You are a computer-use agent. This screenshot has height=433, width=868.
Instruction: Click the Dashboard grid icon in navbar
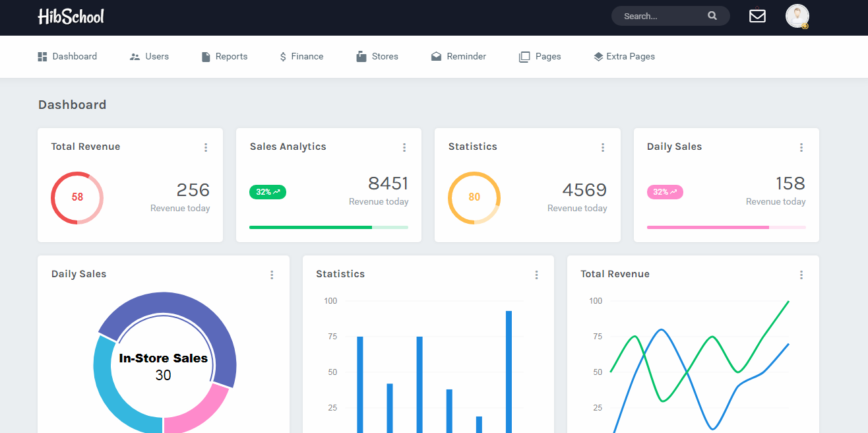tap(42, 56)
